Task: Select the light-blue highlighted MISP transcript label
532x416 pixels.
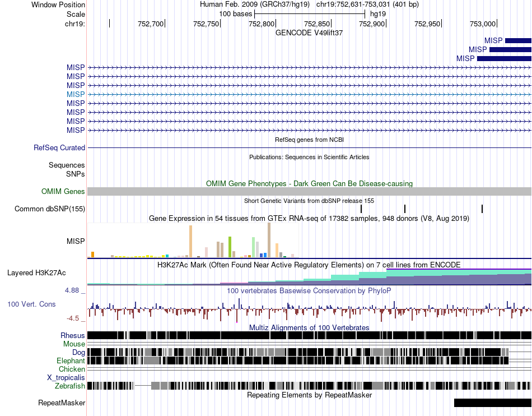Action: click(x=76, y=94)
